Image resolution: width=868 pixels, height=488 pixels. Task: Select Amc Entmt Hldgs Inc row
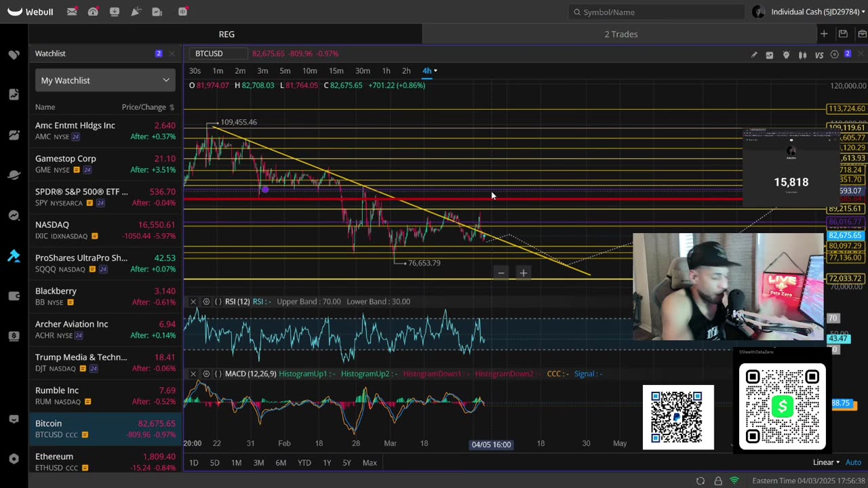(x=105, y=131)
